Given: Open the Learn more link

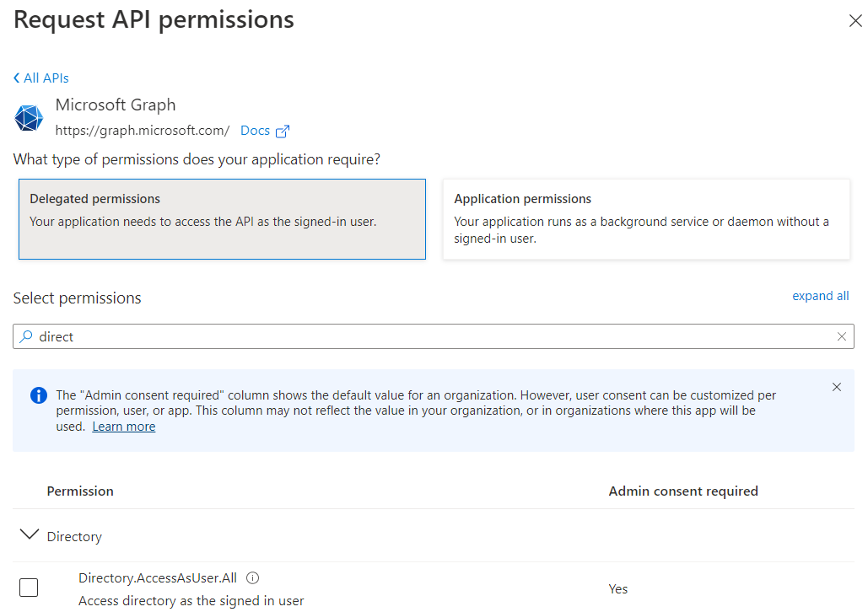Looking at the screenshot, I should 123,426.
